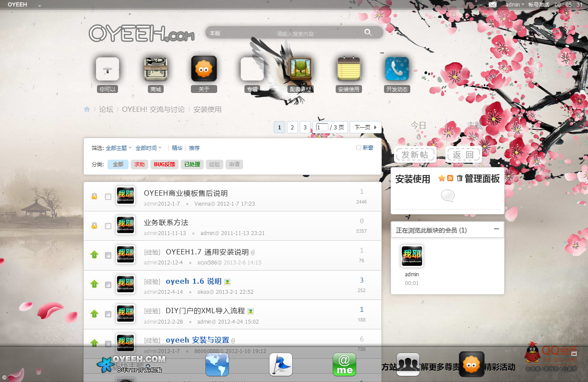Open the OYEEH dropdown arrow in top bar
The width and height of the screenshot is (588, 382).
[40, 5]
